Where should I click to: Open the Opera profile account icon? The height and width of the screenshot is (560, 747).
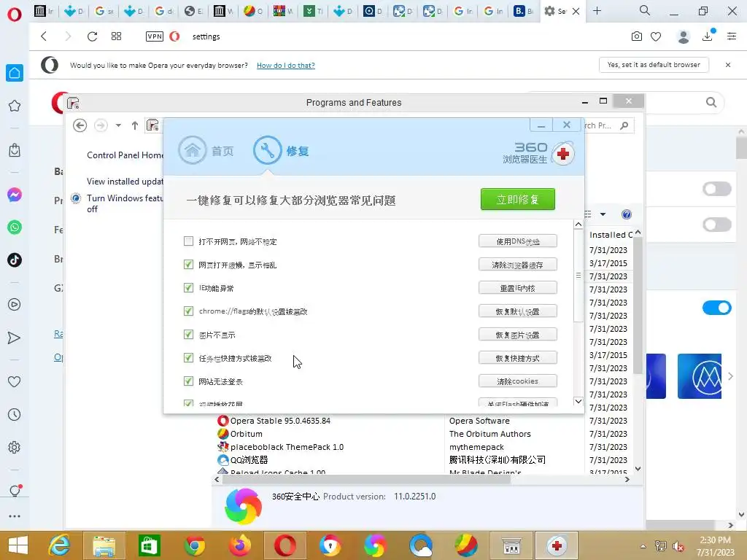pyautogui.click(x=684, y=36)
